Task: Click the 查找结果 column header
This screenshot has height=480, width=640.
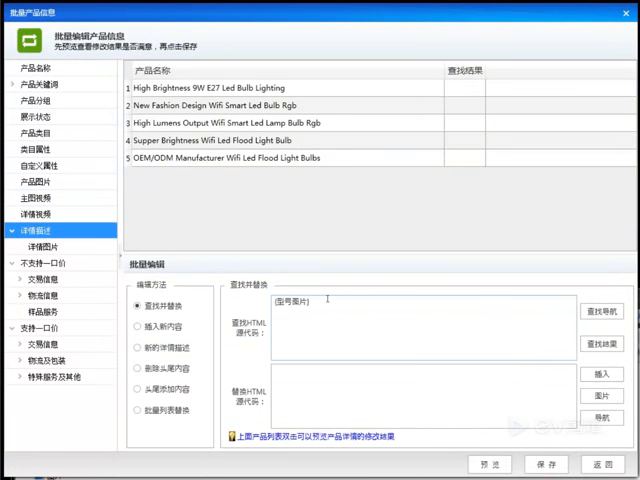Action: [465, 71]
